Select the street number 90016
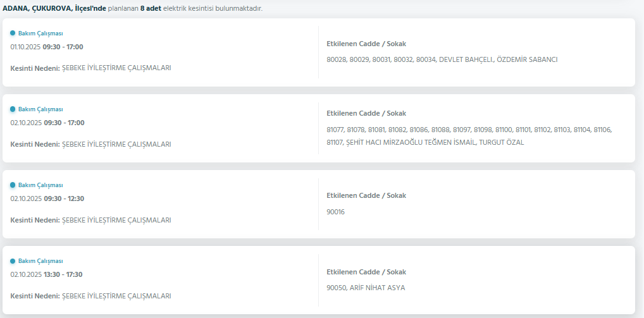Viewport: 644px width, 318px height. [335, 212]
